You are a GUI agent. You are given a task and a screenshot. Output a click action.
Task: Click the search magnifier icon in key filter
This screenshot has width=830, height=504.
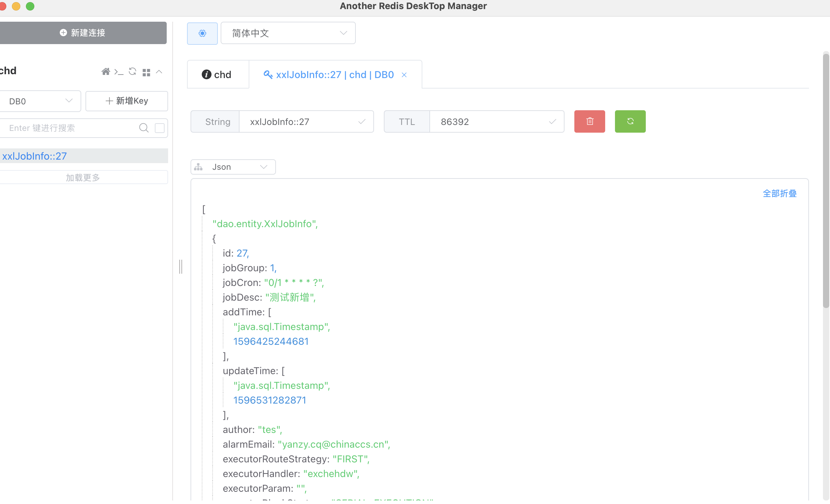(144, 128)
